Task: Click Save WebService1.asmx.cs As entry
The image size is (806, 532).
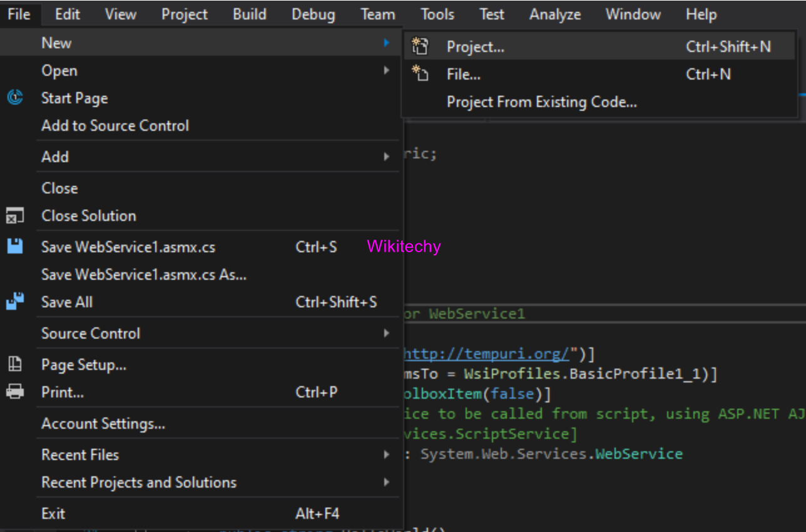Action: coord(143,275)
